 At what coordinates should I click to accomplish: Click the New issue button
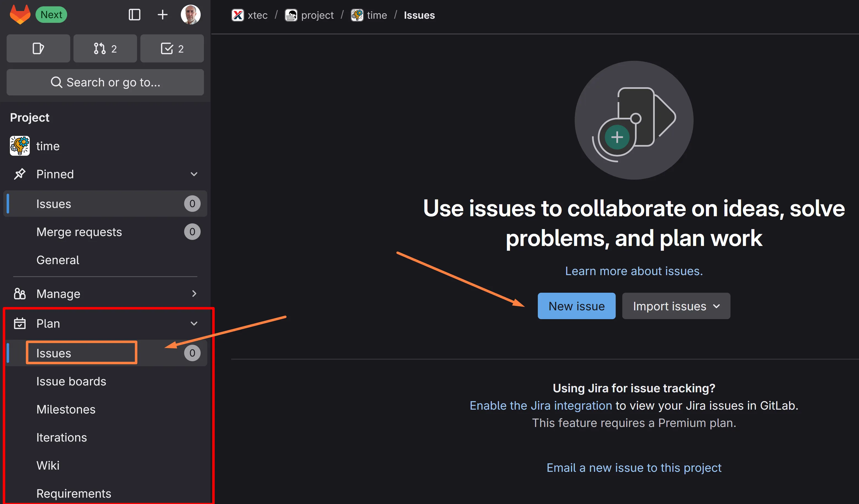click(576, 306)
